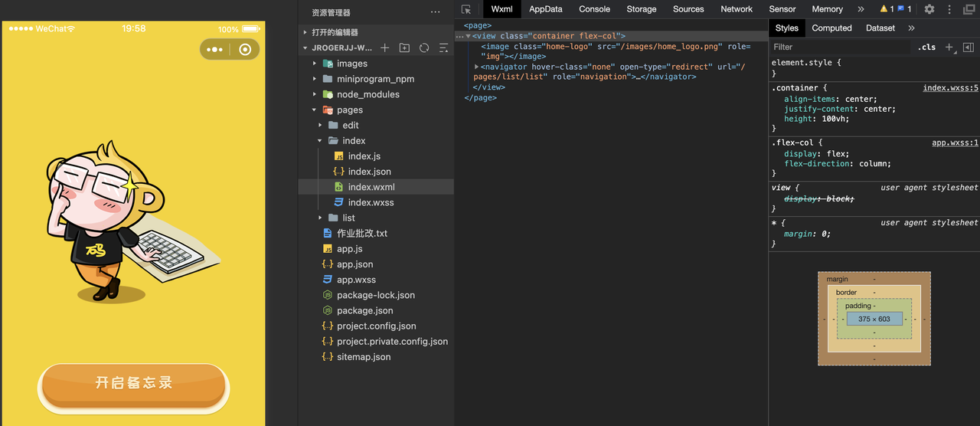Click new file plus icon in explorer

(385, 48)
